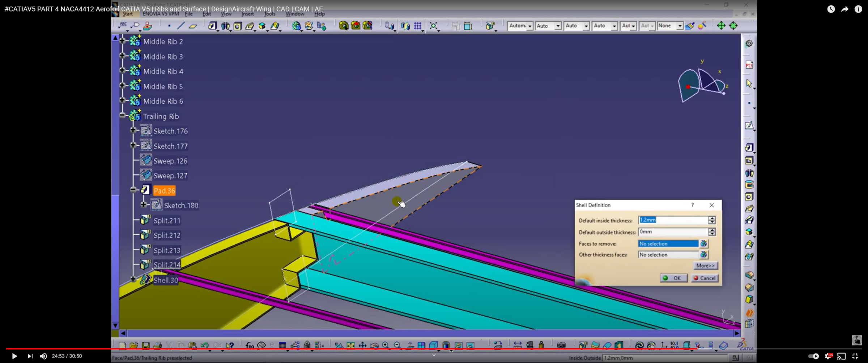868x363 pixels.
Task: Open the 'None' layer dropdown
Action: 680,26
